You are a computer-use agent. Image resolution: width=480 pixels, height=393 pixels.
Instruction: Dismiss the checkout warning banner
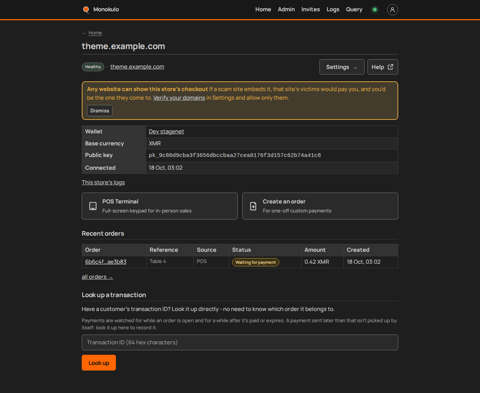coord(100,111)
